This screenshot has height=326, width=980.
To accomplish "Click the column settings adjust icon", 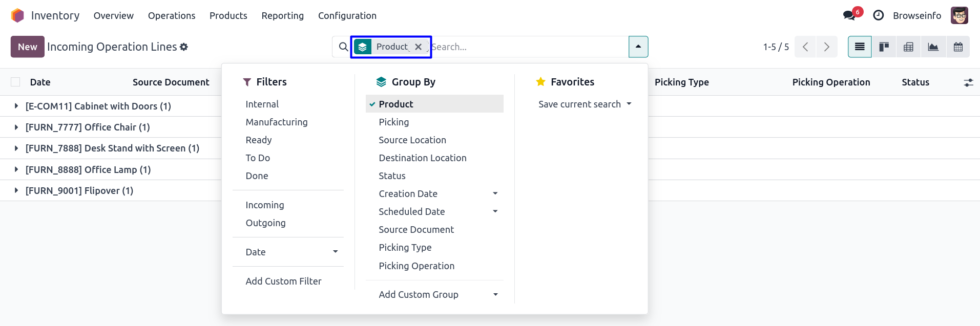I will pos(968,82).
